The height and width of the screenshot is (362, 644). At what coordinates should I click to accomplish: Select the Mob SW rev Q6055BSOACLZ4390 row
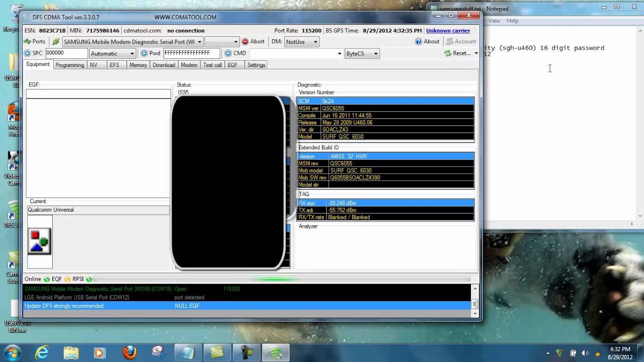pos(385,177)
